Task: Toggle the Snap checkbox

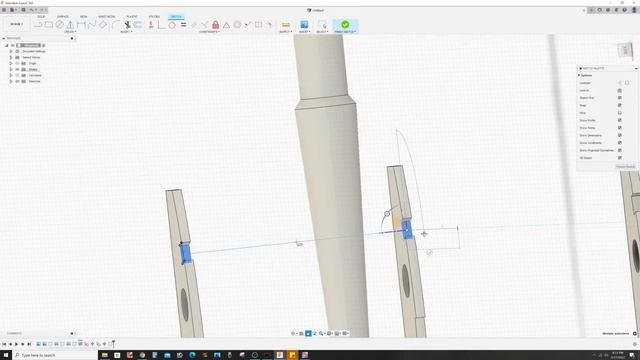Action: (620, 105)
